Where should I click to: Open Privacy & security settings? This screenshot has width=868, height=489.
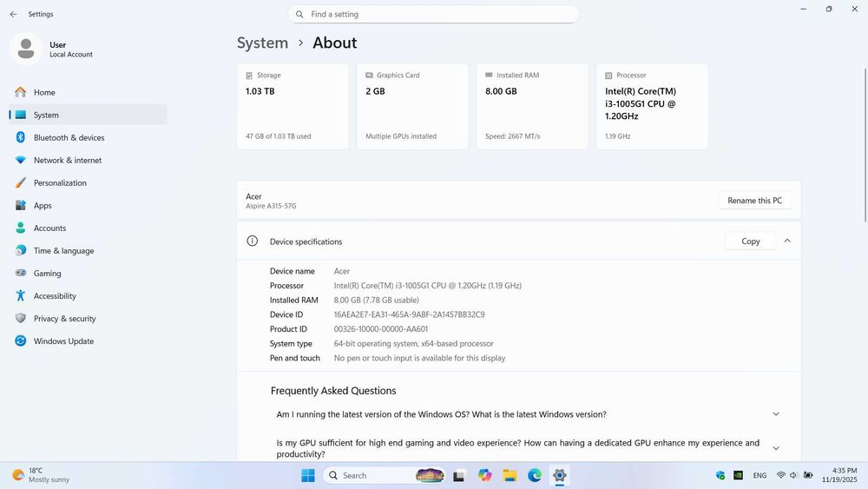point(88,319)
